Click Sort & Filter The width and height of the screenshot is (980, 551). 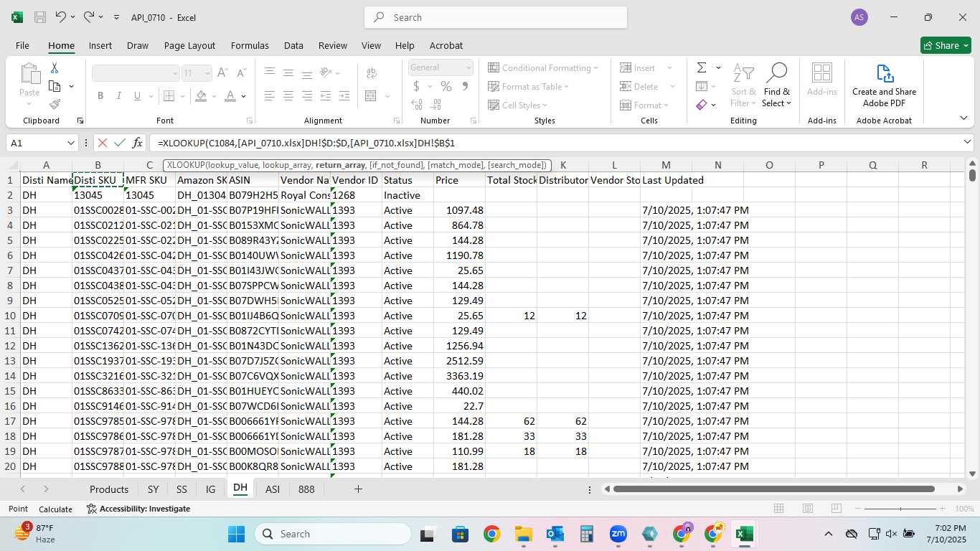(743, 85)
